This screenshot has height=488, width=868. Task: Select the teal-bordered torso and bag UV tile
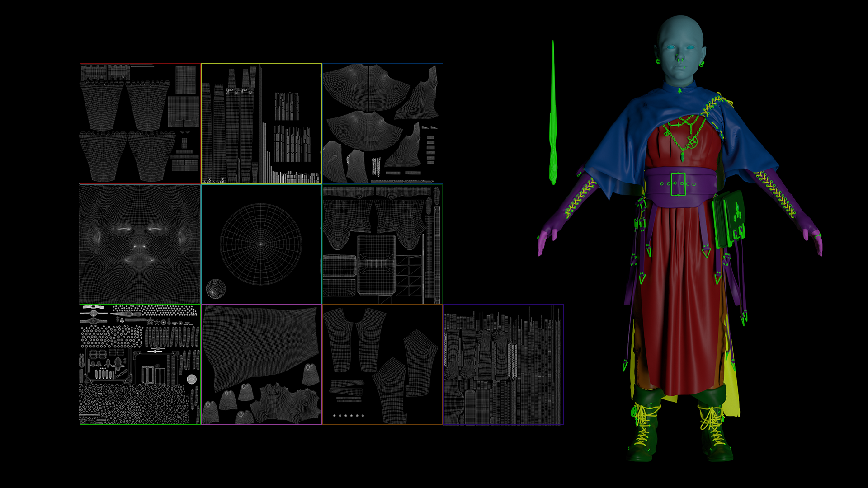[382, 244]
